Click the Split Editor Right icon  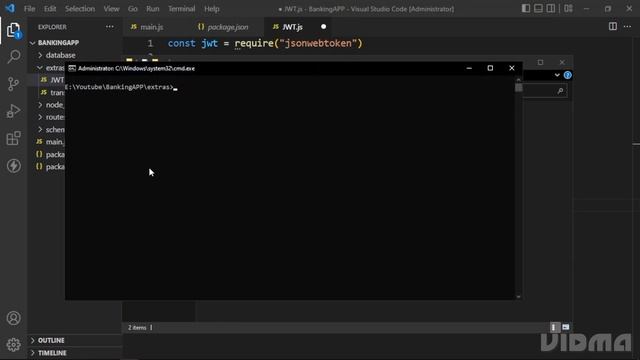tap(613, 27)
